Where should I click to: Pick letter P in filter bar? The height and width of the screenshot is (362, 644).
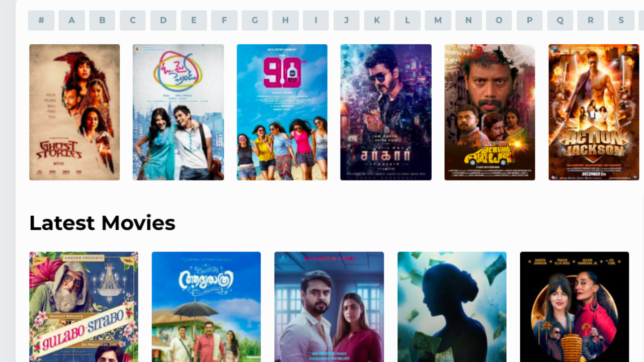click(530, 21)
